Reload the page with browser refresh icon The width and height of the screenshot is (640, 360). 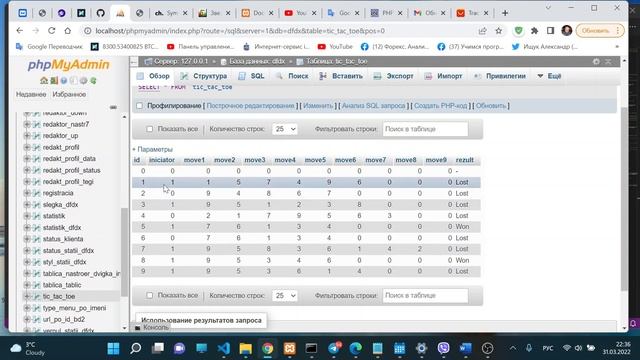tap(51, 31)
